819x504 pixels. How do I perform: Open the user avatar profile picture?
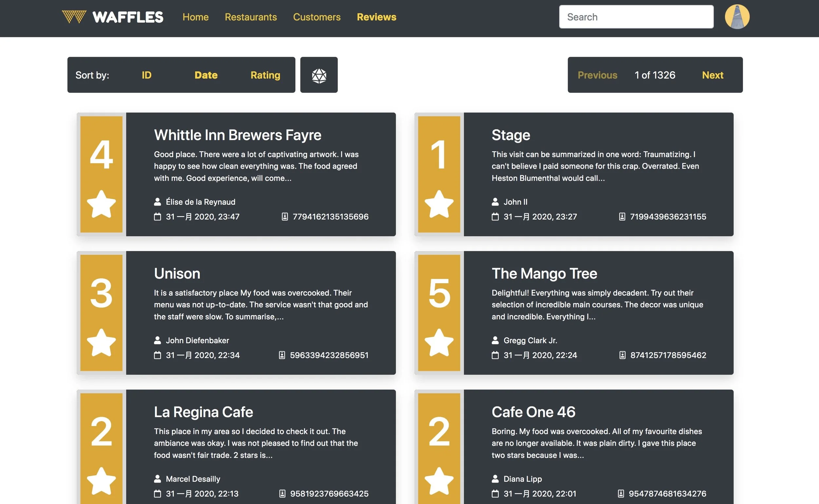pyautogui.click(x=737, y=17)
